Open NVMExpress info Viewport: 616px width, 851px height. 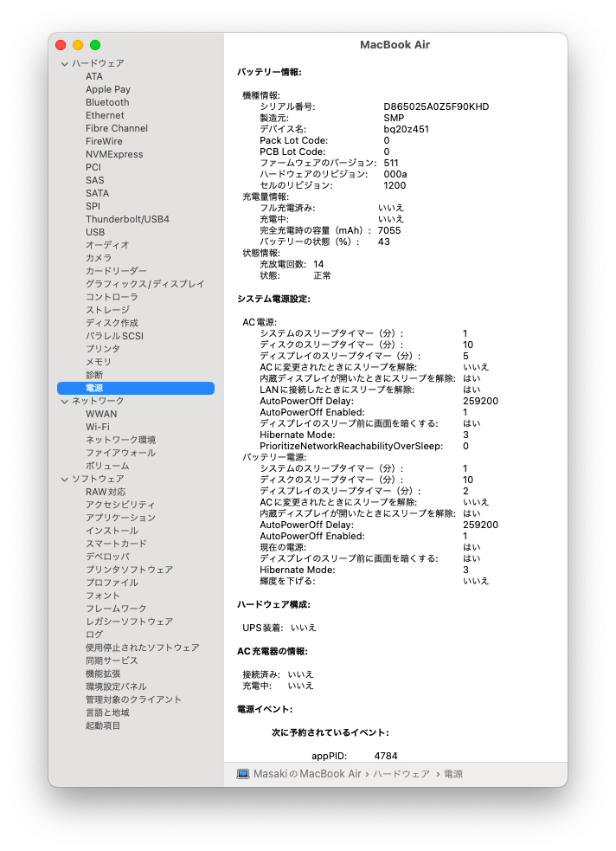(x=114, y=155)
